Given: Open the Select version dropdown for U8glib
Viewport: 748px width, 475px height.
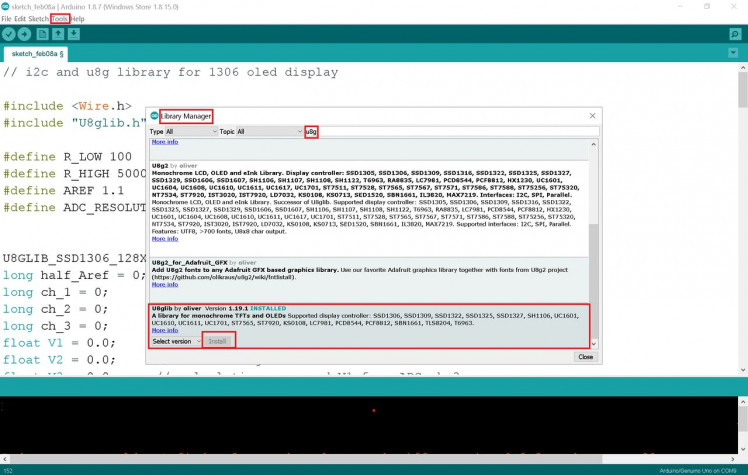Looking at the screenshot, I should (177, 341).
